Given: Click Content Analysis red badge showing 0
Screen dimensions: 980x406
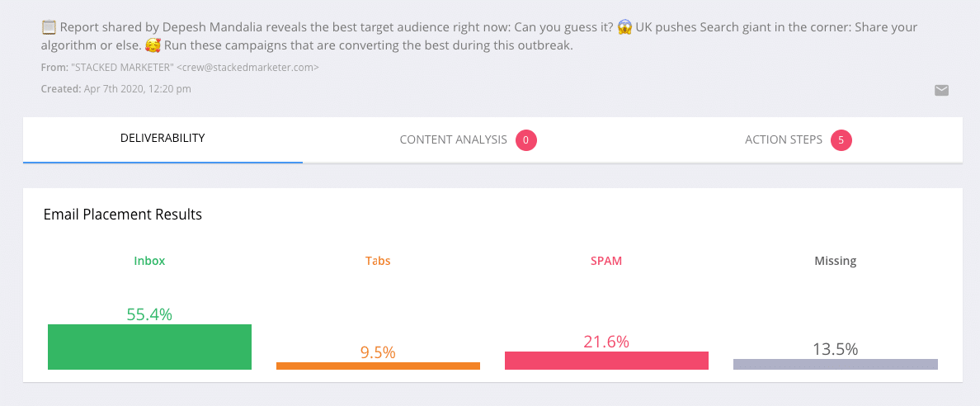Looking at the screenshot, I should tap(525, 140).
